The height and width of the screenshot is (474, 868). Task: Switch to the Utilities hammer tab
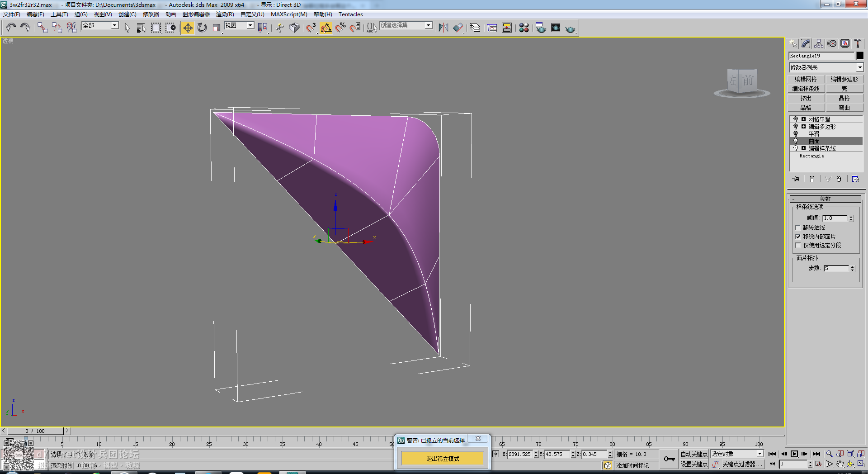[858, 43]
